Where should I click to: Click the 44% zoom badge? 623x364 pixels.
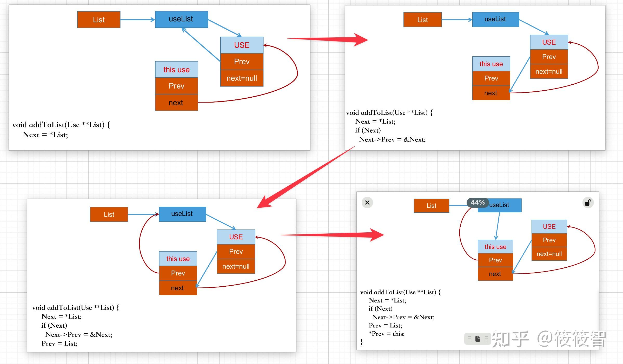[478, 203]
